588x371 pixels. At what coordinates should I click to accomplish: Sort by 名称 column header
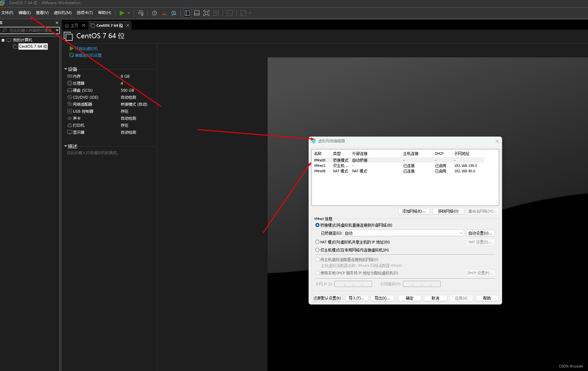[322, 153]
